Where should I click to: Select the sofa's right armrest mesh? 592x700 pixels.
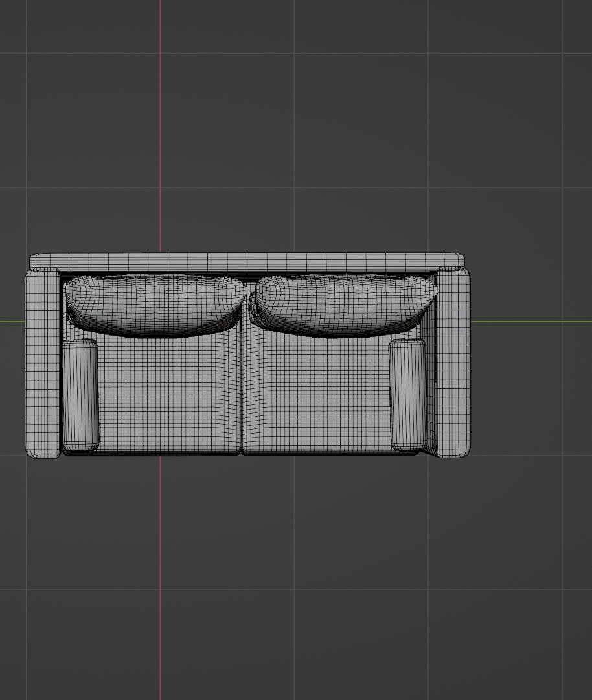[x=453, y=362]
